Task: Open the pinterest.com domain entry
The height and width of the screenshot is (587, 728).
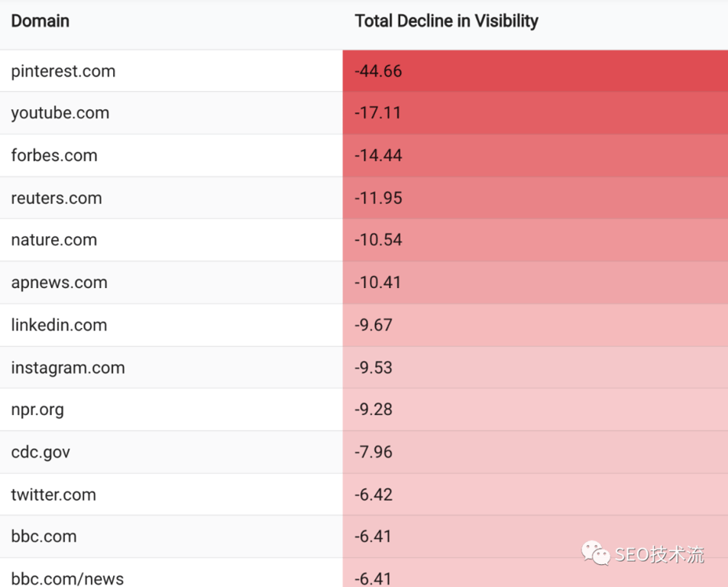Action: [63, 72]
